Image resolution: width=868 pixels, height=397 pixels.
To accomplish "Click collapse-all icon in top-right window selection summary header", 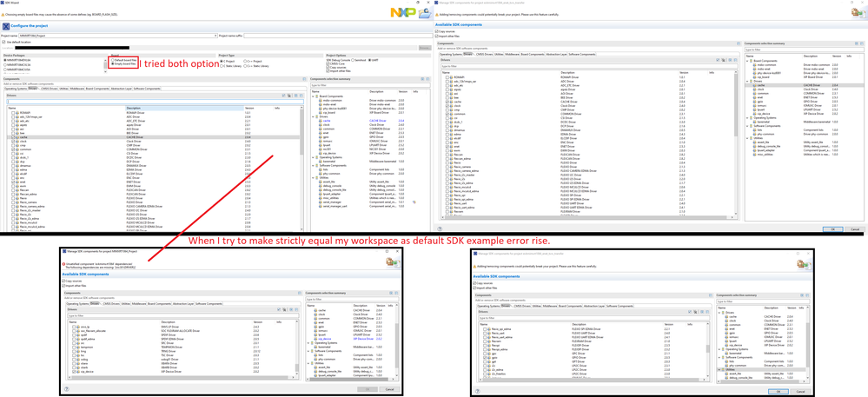I will [862, 43].
